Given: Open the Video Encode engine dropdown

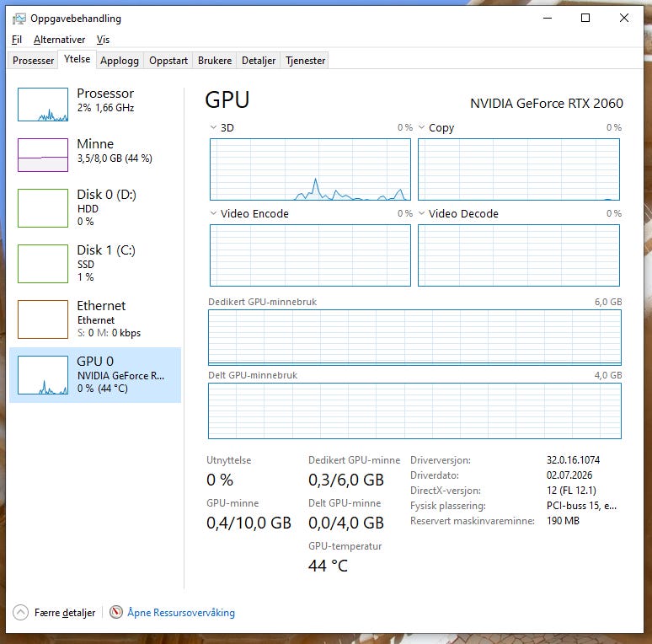Looking at the screenshot, I should (x=249, y=213).
